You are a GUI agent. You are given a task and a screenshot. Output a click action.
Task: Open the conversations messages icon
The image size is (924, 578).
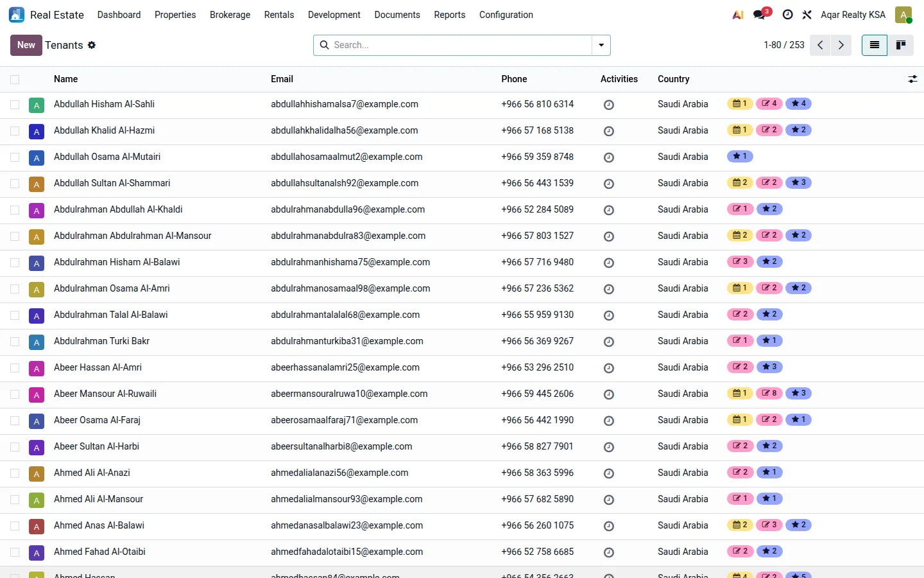click(760, 15)
